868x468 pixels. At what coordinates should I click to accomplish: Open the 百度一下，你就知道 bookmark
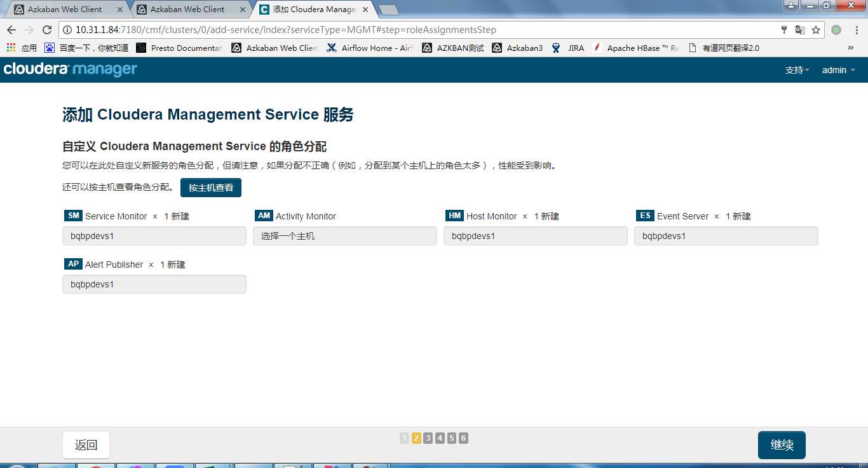click(x=86, y=48)
